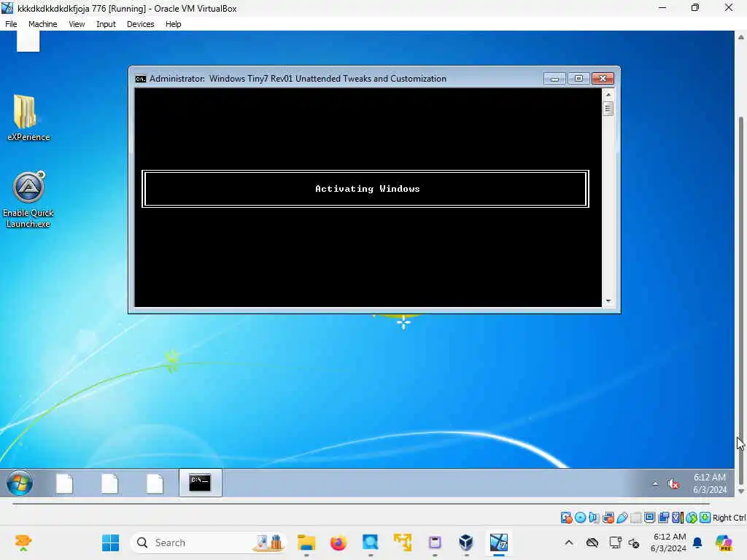The image size is (747, 560).
Task: Click the VirtualBox audio indicator
Action: click(594, 518)
